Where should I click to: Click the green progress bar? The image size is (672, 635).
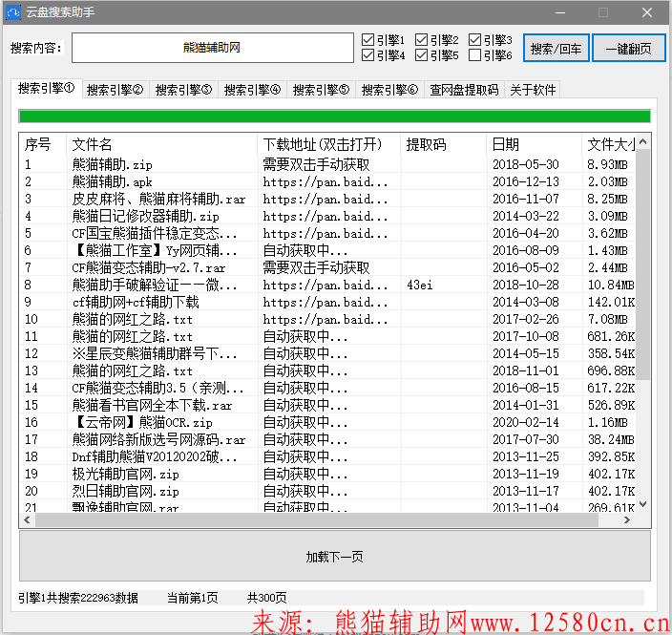coord(334,116)
